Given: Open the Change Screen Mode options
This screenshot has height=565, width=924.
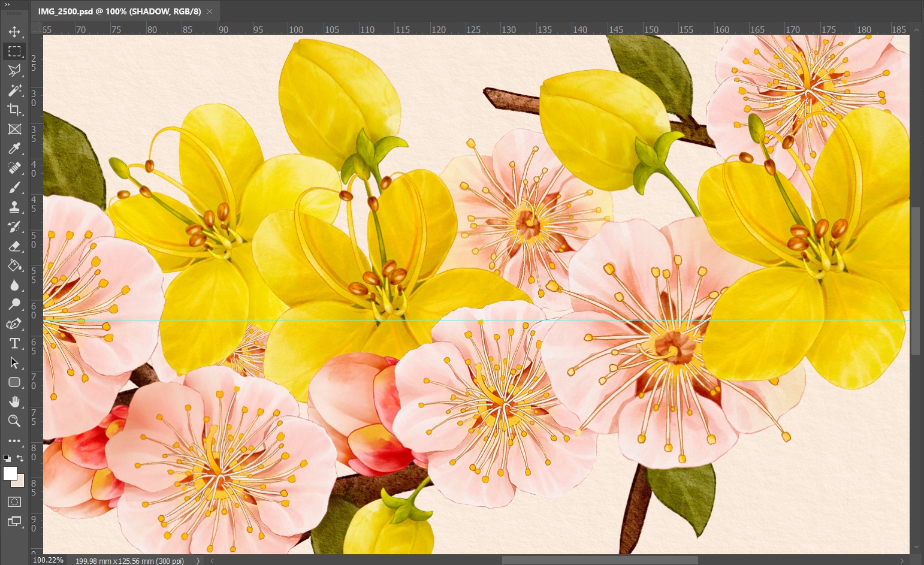Looking at the screenshot, I should 14,522.
